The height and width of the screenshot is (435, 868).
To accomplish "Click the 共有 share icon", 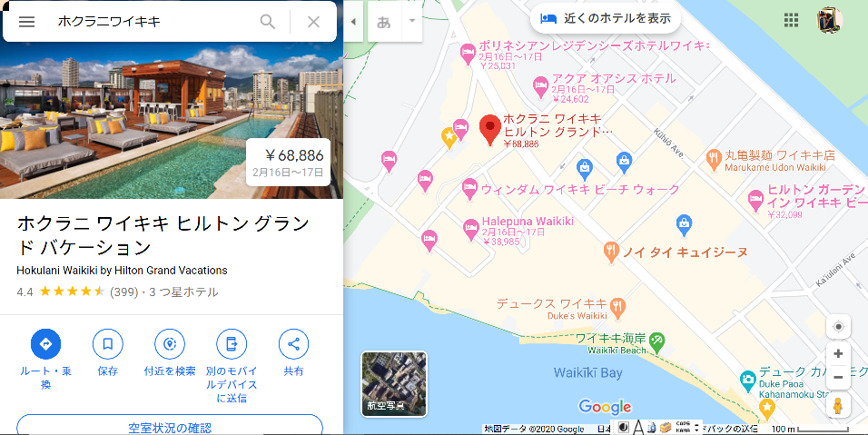I will (x=293, y=344).
